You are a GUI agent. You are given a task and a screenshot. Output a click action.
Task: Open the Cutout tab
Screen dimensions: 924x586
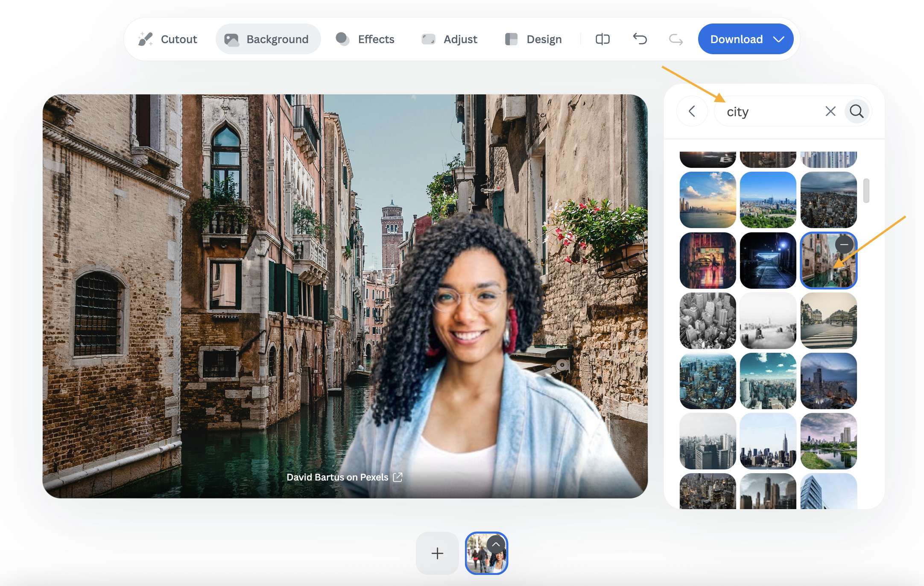[167, 39]
